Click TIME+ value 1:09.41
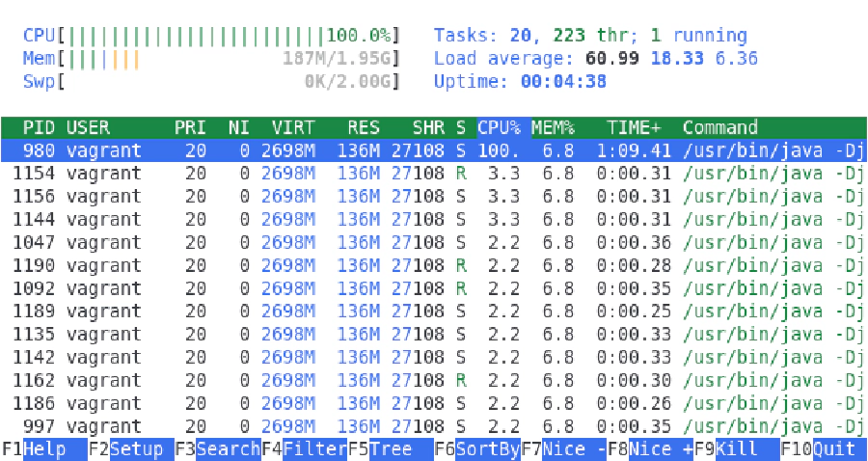Image resolution: width=868 pixels, height=461 pixels. (634, 150)
